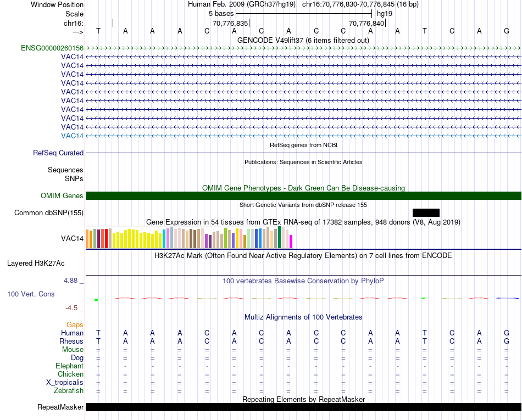
Task: Click the VAC14 label beside the GTEx chart
Action: click(x=72, y=238)
